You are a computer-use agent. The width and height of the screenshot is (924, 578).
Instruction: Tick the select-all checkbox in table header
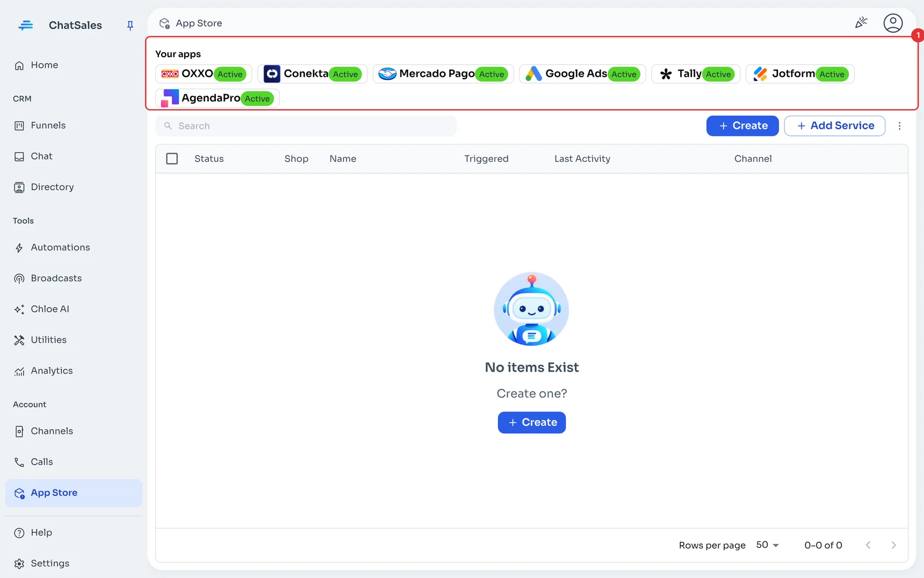172,158
